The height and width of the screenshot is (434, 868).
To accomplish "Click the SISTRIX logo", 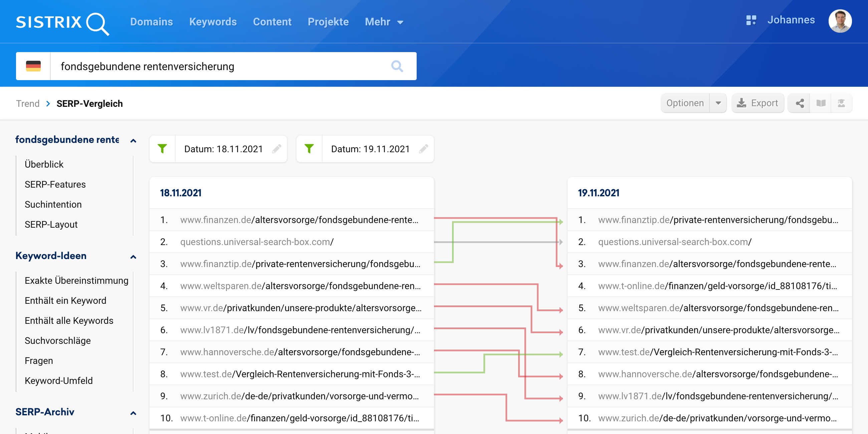I will pyautogui.click(x=62, y=23).
